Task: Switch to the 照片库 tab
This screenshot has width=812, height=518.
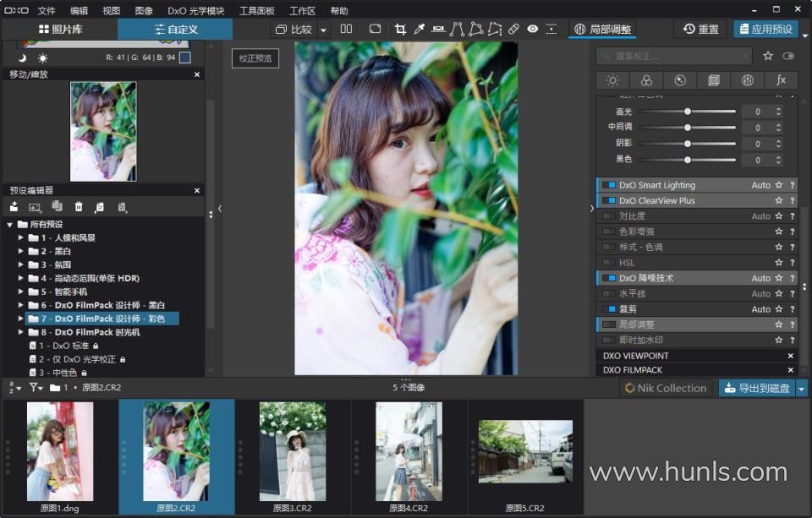Action: [58, 30]
